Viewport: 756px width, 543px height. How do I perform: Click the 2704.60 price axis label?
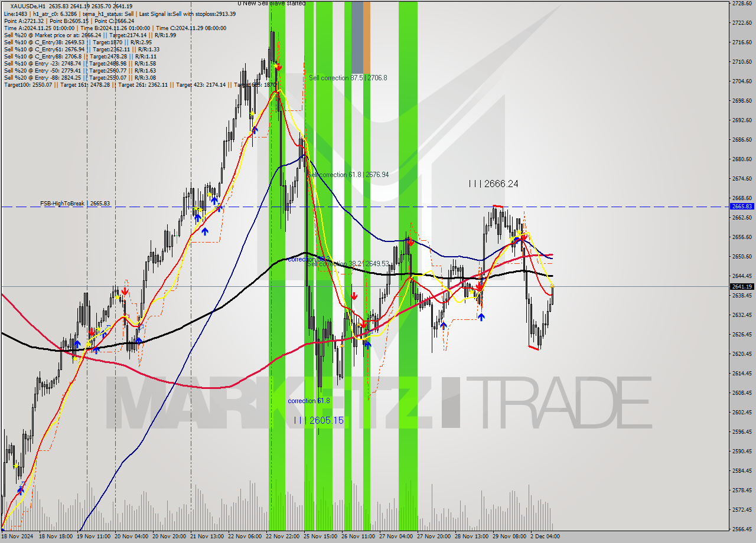click(742, 81)
